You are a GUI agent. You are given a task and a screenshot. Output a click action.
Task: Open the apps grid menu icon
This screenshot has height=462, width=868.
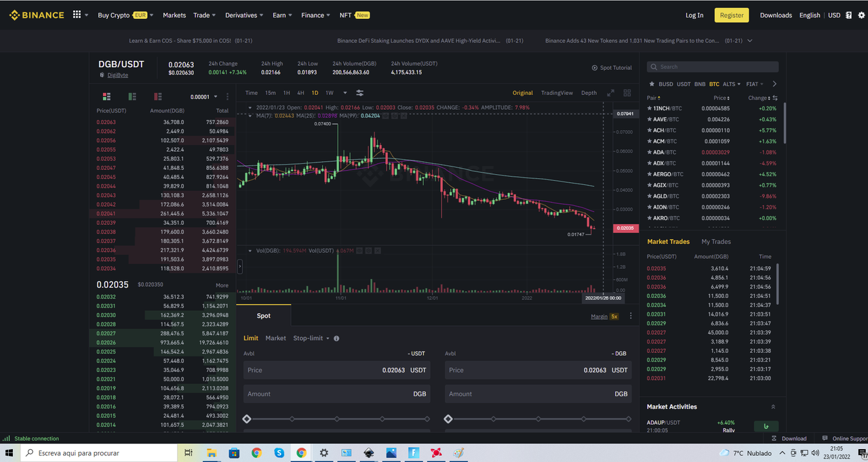pyautogui.click(x=77, y=15)
